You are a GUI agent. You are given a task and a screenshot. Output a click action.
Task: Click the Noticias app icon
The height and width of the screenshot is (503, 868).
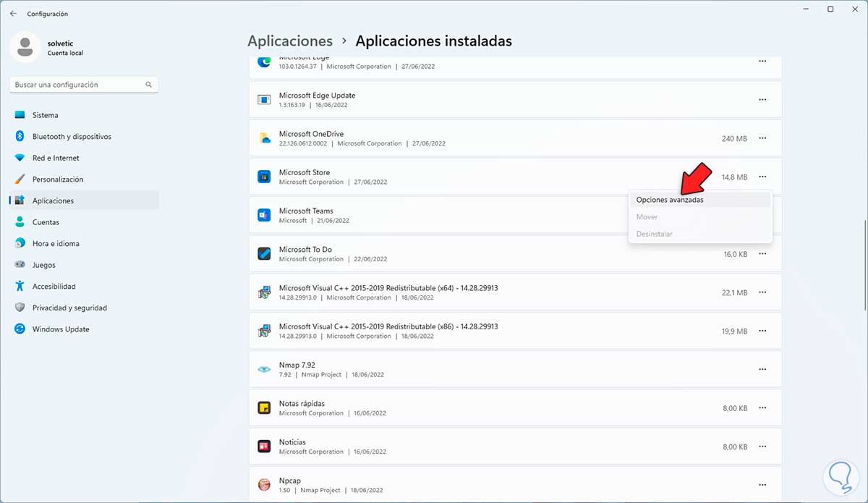click(x=264, y=447)
